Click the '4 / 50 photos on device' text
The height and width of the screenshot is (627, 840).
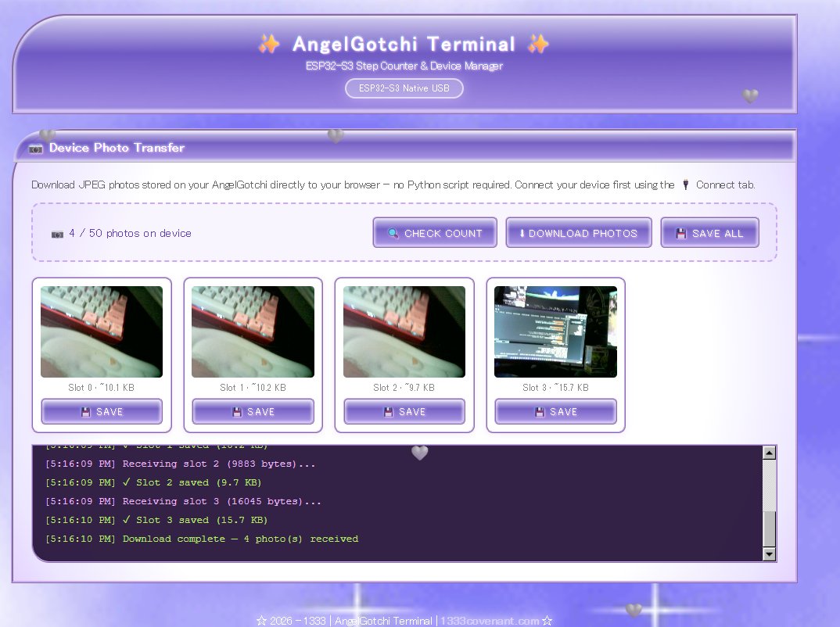click(130, 233)
